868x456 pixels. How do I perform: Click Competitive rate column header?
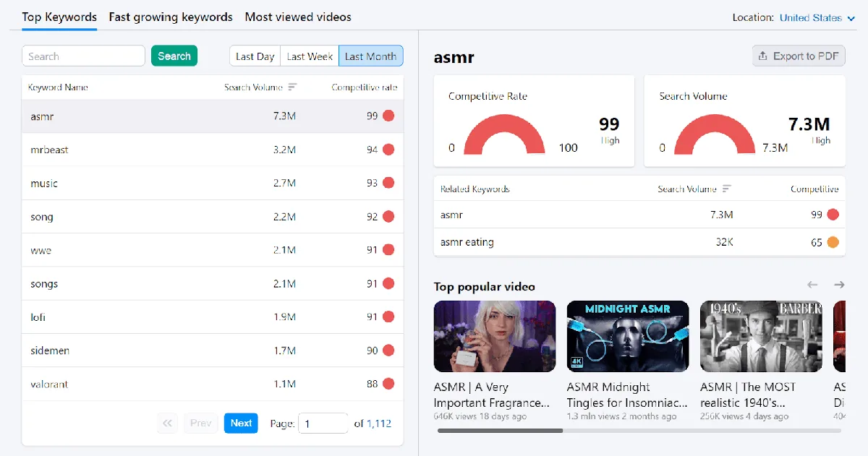[365, 87]
